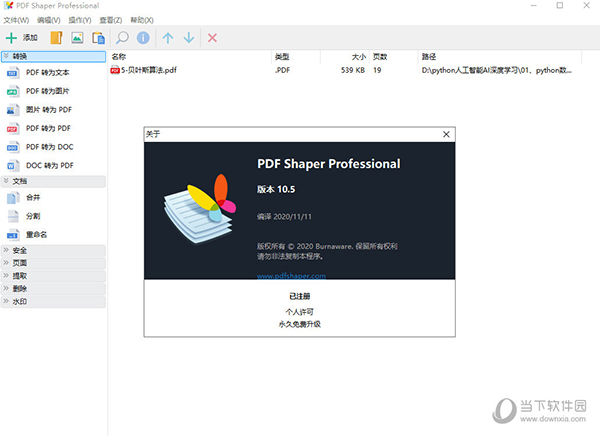600x436 pixels.
Task: Click the green plus Add icon
Action: (x=11, y=38)
